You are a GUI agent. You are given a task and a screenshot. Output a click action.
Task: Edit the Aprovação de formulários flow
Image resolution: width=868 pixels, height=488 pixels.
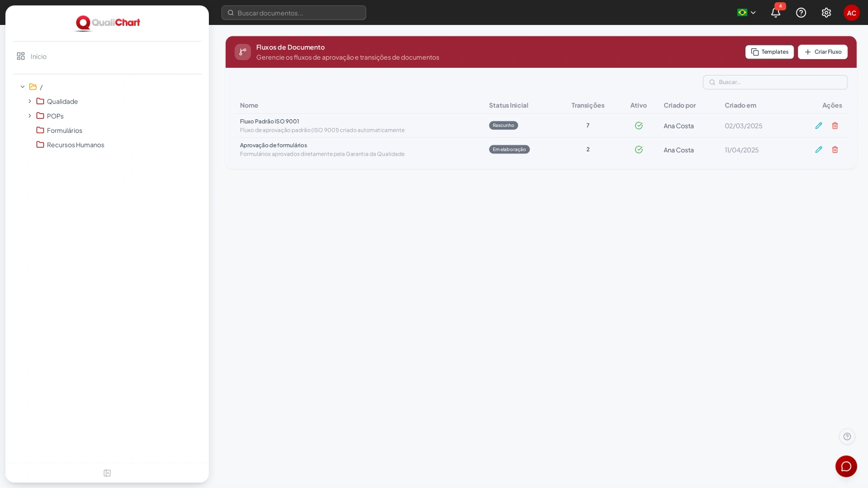[x=819, y=150]
